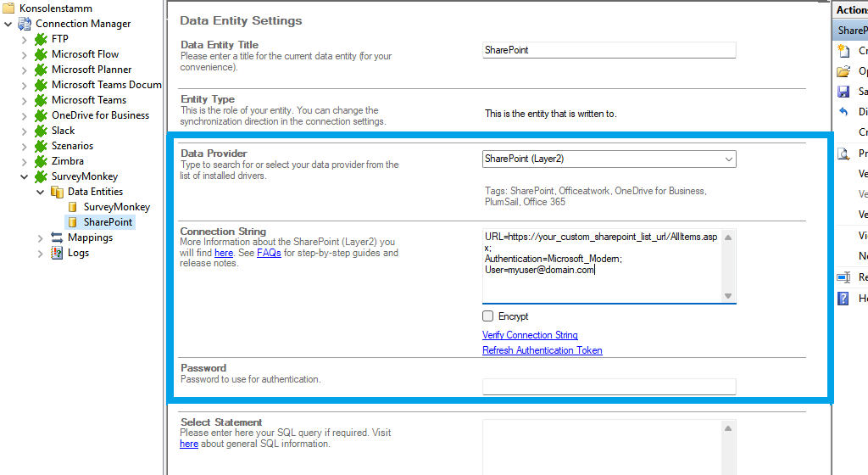This screenshot has height=475, width=868.
Task: Select the Mappings tree item label
Action: 90,237
